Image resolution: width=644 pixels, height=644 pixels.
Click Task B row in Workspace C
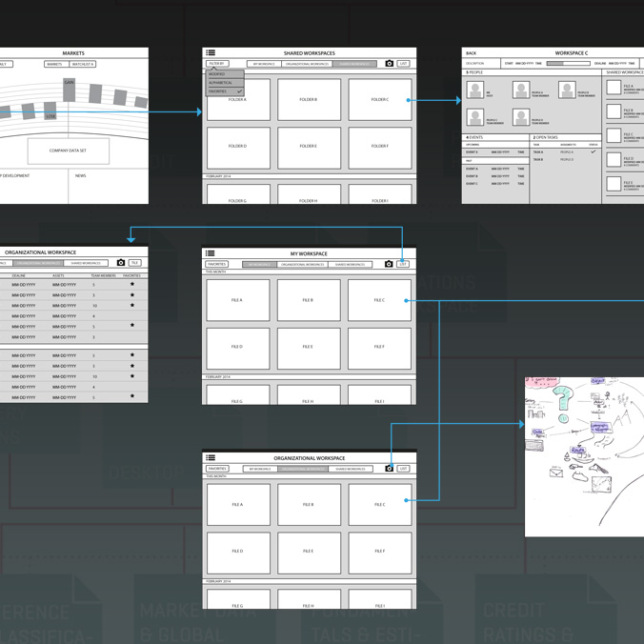(565, 159)
